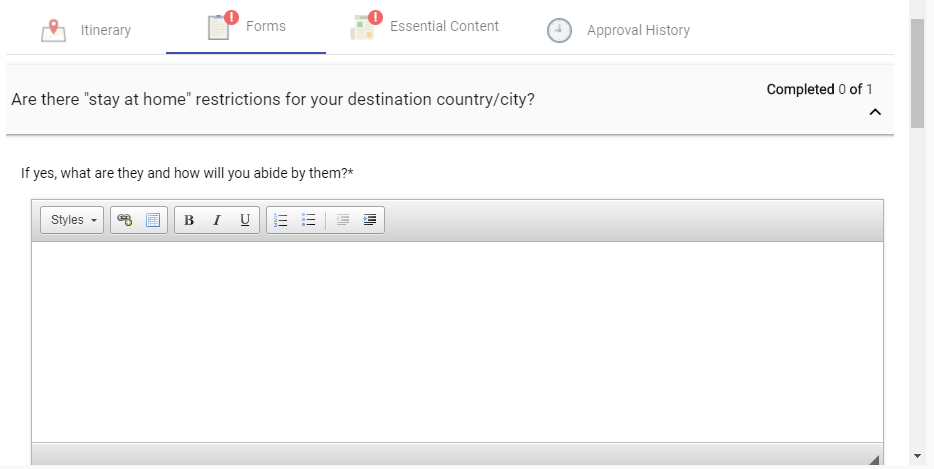Toggle italic formatting
This screenshot has width=934, height=469.
click(x=216, y=220)
